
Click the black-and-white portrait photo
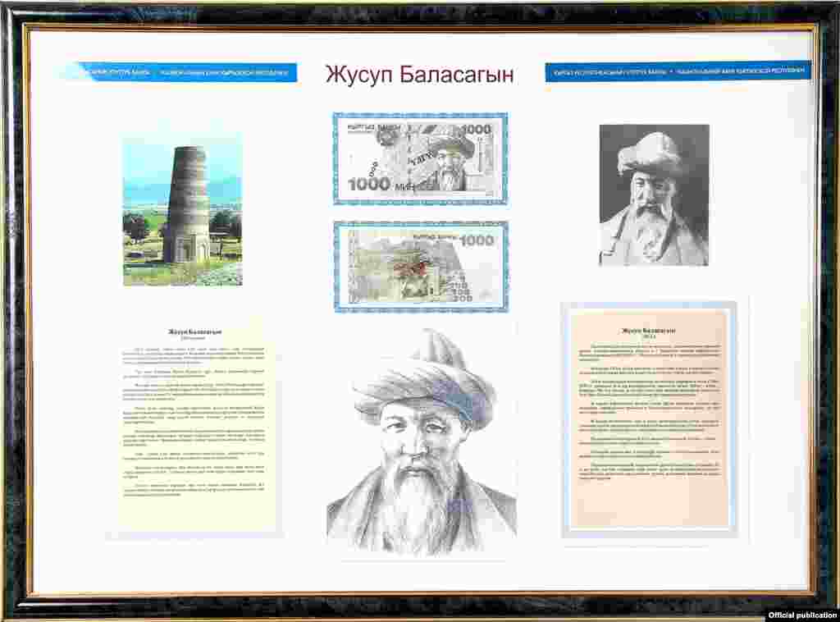point(654,195)
